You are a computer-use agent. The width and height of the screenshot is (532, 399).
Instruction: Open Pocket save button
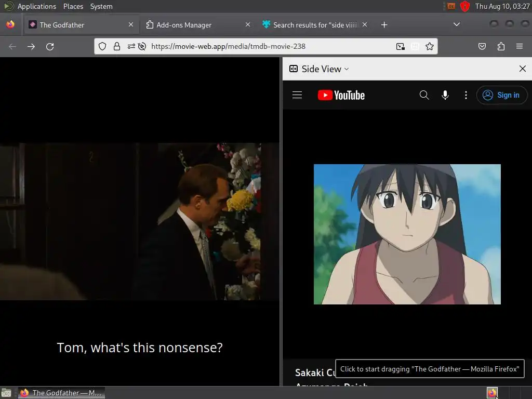click(x=482, y=46)
